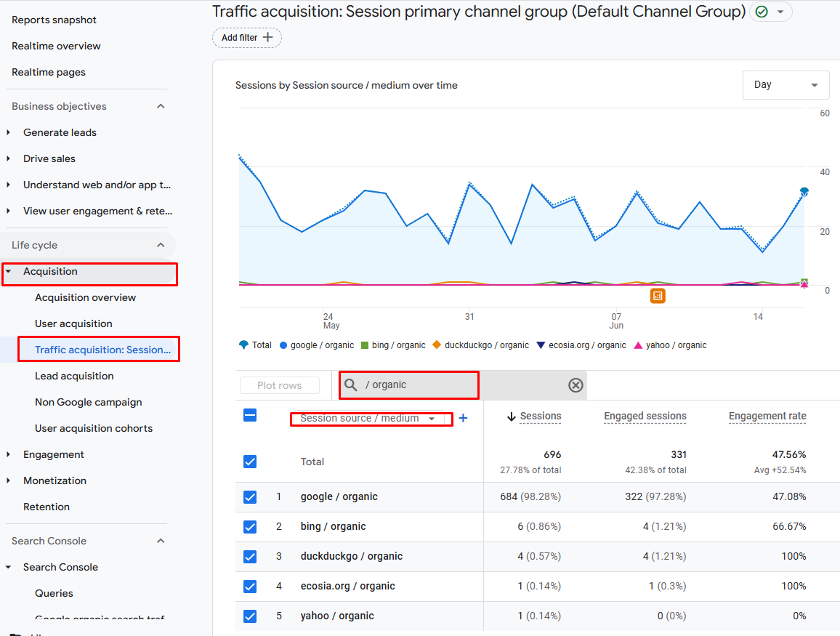840x636 pixels.
Task: Open Realtime overview
Action: pyautogui.click(x=56, y=46)
